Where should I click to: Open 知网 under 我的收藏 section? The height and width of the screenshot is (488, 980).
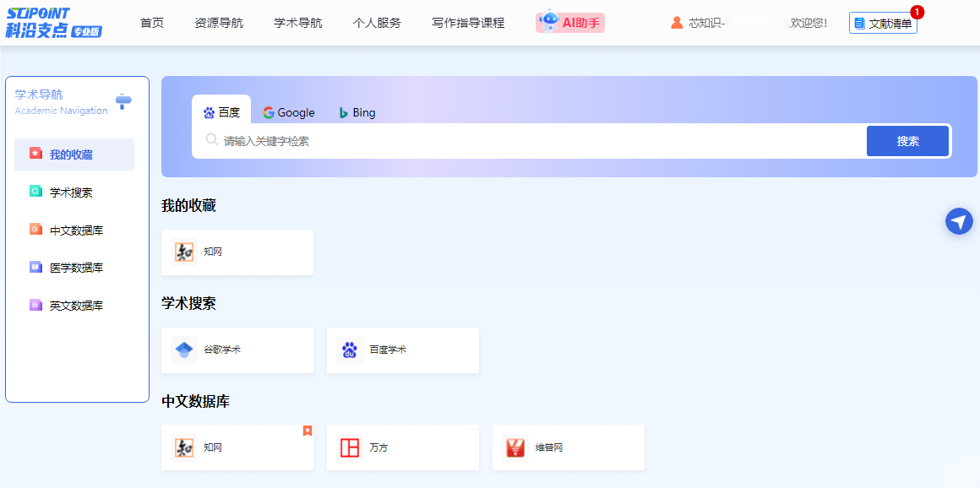[237, 252]
